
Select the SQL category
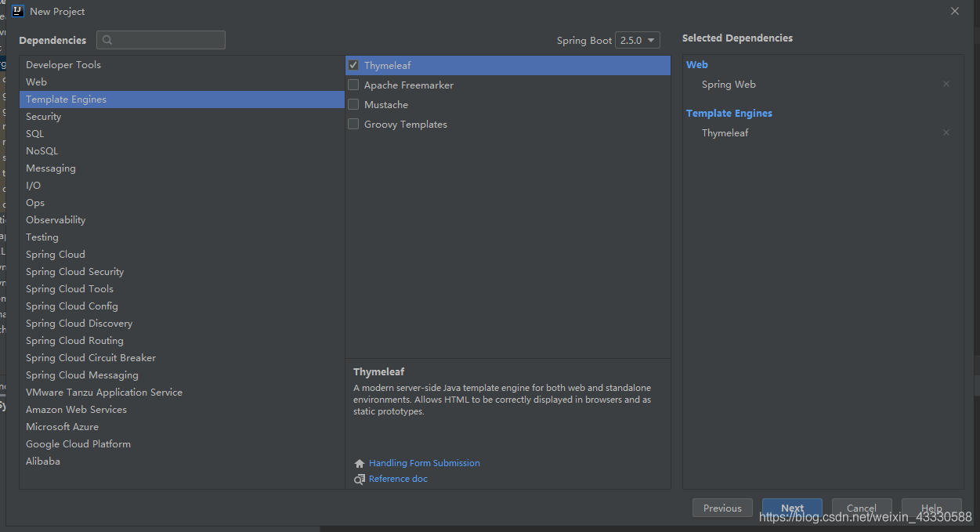pyautogui.click(x=182, y=134)
